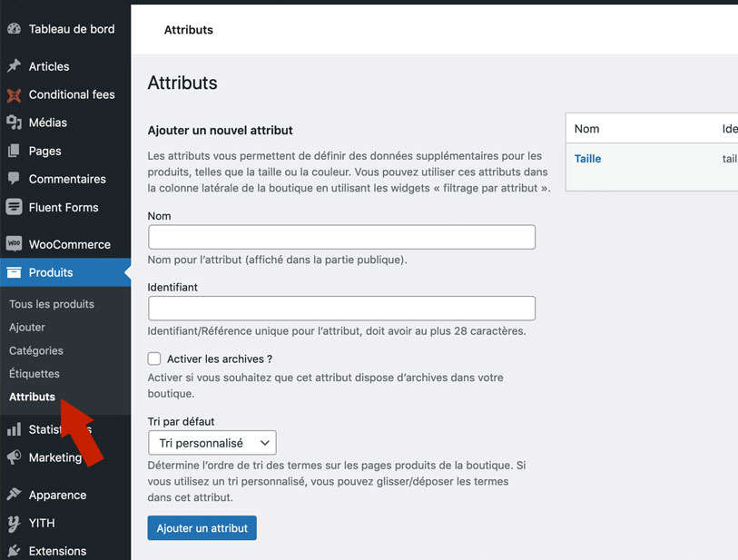738x560 pixels.
Task: Select the Articles pushpin icon
Action: click(15, 65)
